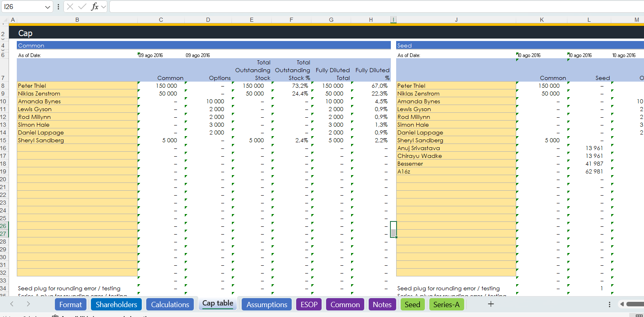Viewport: 644px width, 317px height.
Task: Expand the dropdown arrow beside fx
Action: click(104, 7)
